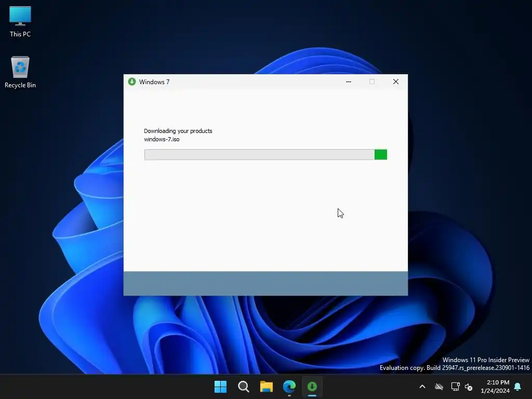Viewport: 532px width, 399px height.
Task: Open the Windows Start menu
Action: pyautogui.click(x=220, y=387)
